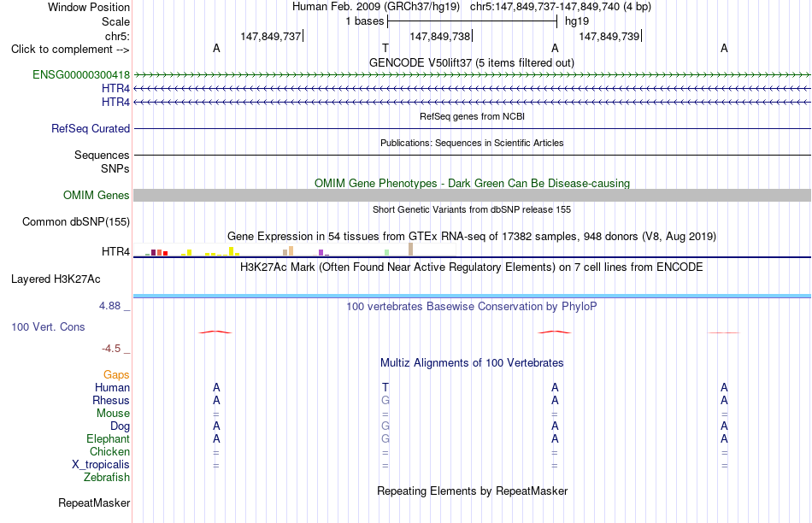The height and width of the screenshot is (523, 812).
Task: Click the 'chr5:' ruler label
Action: [x=118, y=36]
